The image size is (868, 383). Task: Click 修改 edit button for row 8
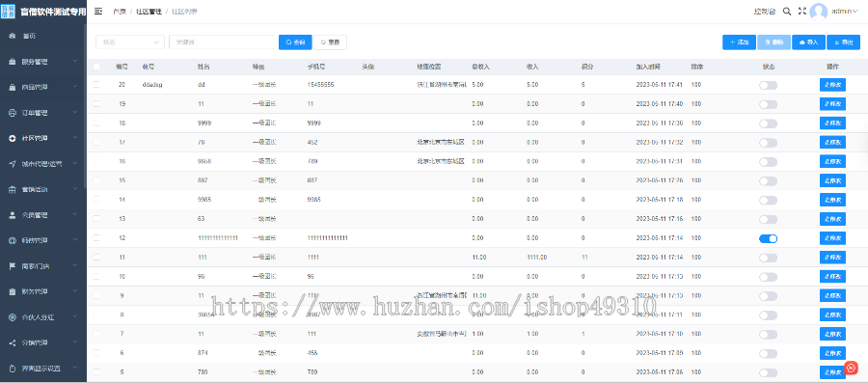(832, 315)
